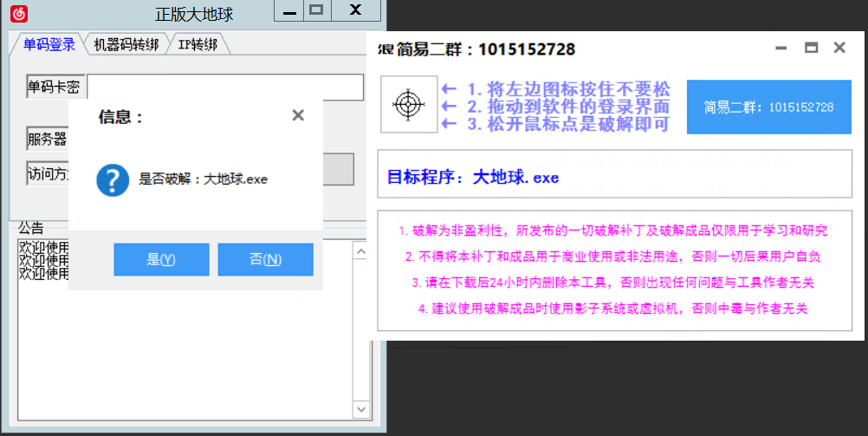Click the 公告 scrollbar up arrow
868x436 pixels.
click(x=361, y=250)
